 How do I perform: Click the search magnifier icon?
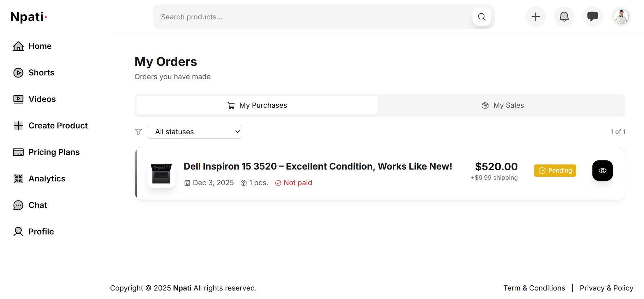[481, 16]
